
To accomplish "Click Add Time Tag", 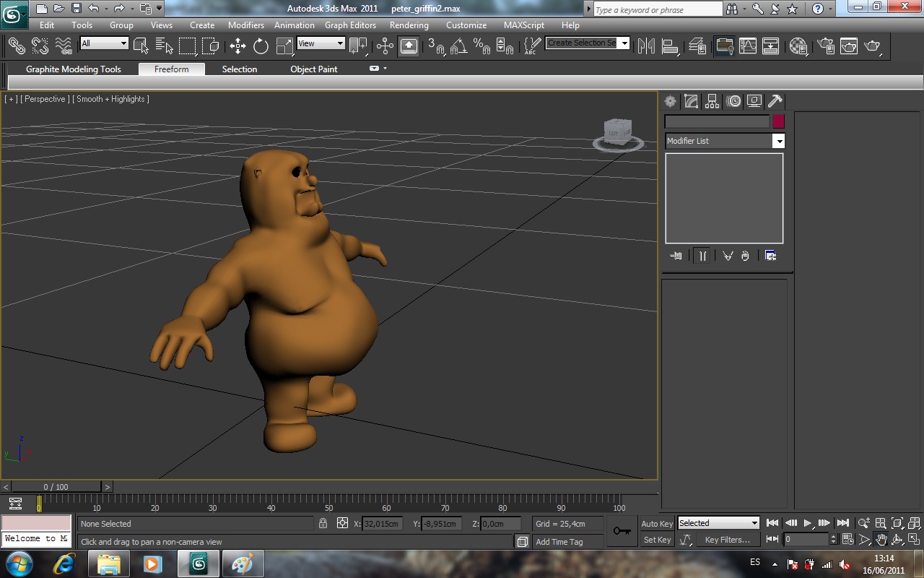I will pyautogui.click(x=559, y=542).
